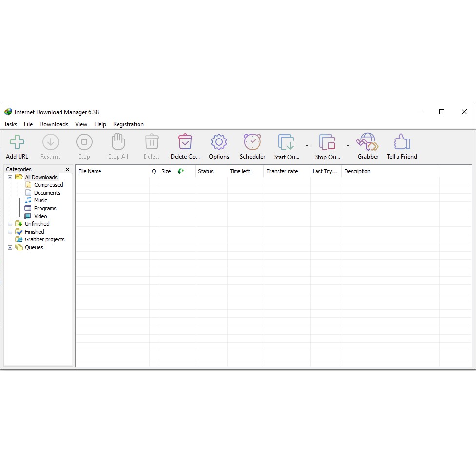The height and width of the screenshot is (476, 476).
Task: Click Tell a Friend thumbs-up icon
Action: pos(402,142)
